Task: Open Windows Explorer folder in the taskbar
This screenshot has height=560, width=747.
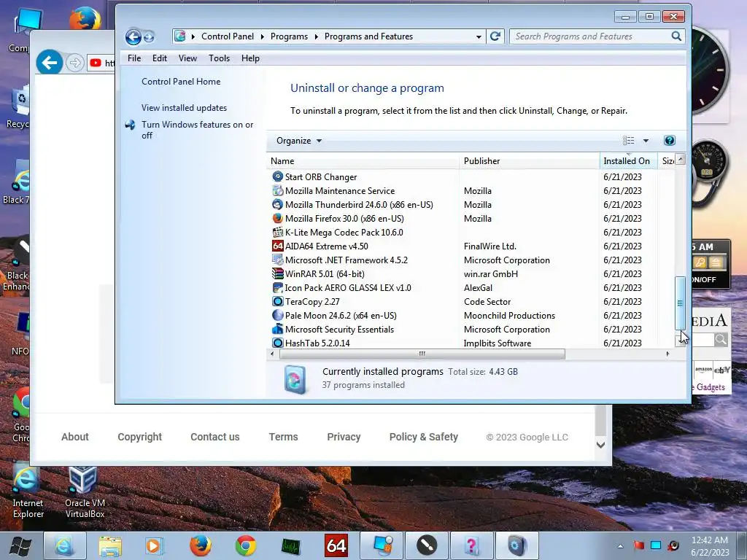Action: [x=110, y=545]
